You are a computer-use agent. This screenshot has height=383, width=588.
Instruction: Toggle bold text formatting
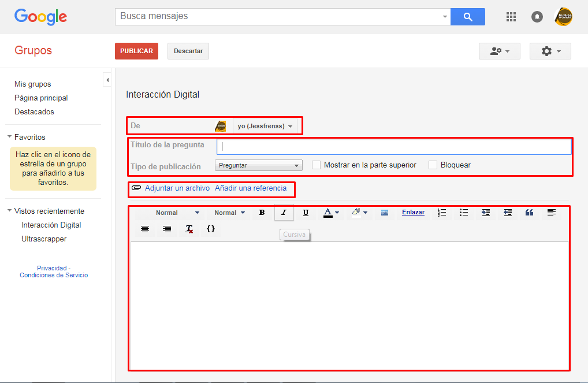[262, 213]
